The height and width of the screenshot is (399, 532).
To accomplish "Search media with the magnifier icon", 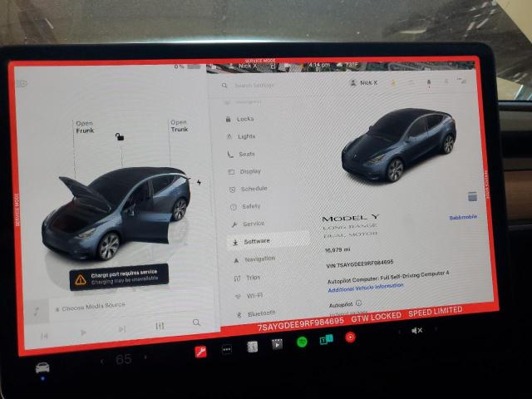I will pos(196,323).
